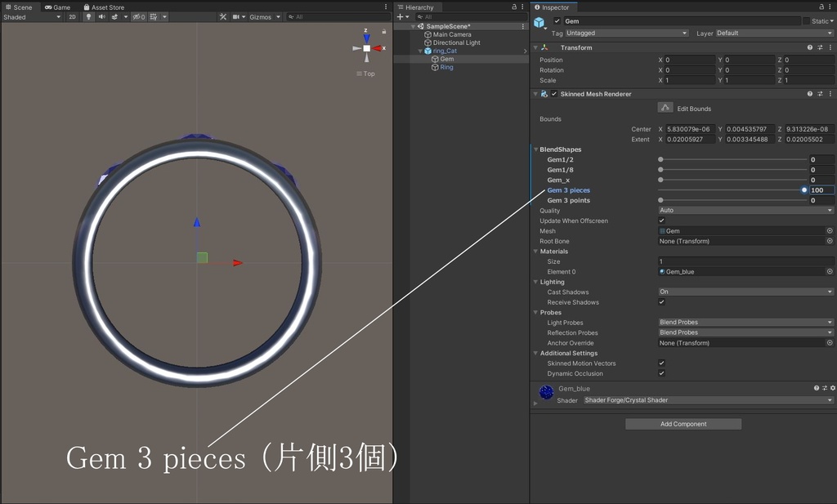Toggle scene lighting with the lightbulb icon
Viewport: 837px width, 504px height.
point(88,17)
